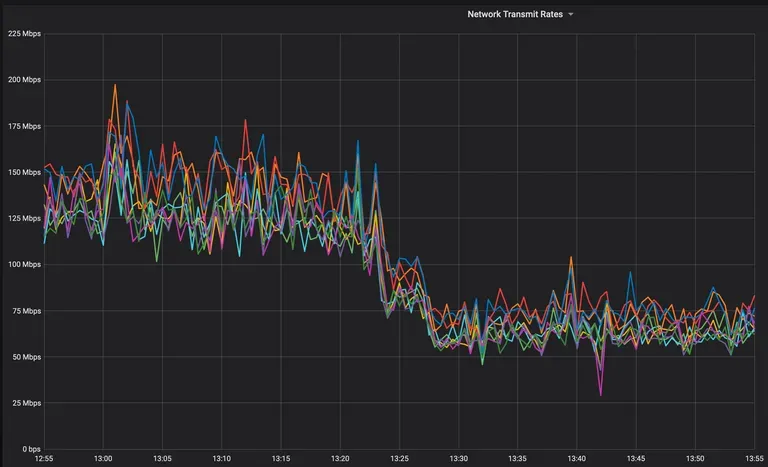Click the orange spike at 100 Mbps near 13:40

571,257
